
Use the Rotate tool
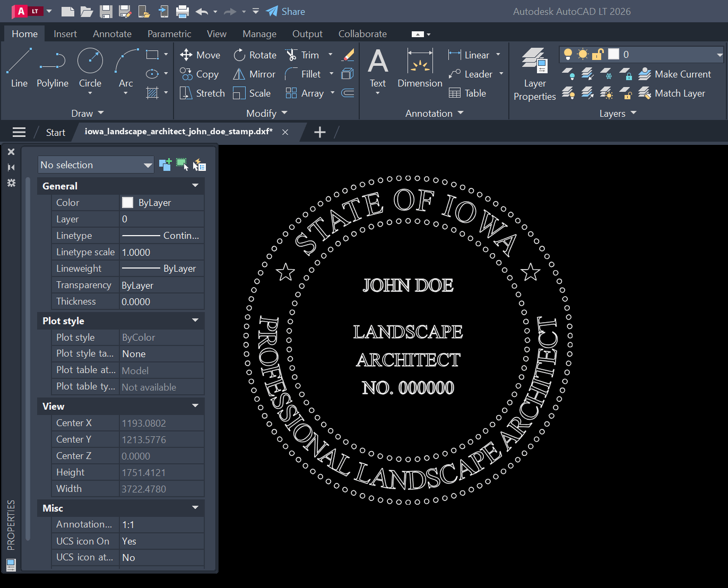point(255,55)
